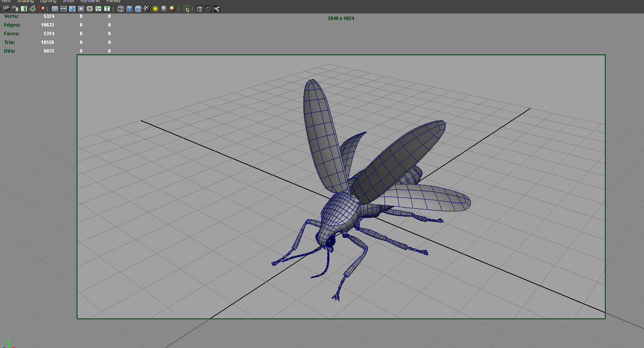This screenshot has width=644, height=348.
Task: Activate the 2D pan/zoom tool
Action: point(41,8)
